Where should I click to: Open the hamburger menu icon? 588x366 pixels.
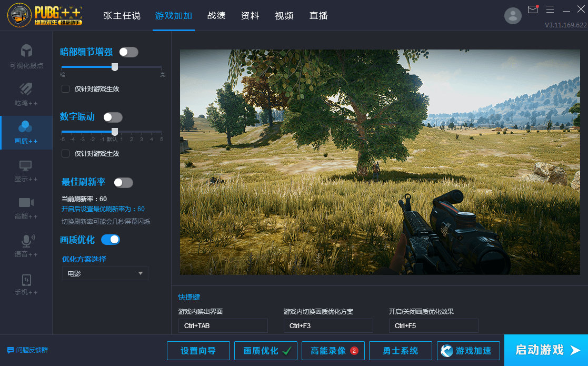550,9
